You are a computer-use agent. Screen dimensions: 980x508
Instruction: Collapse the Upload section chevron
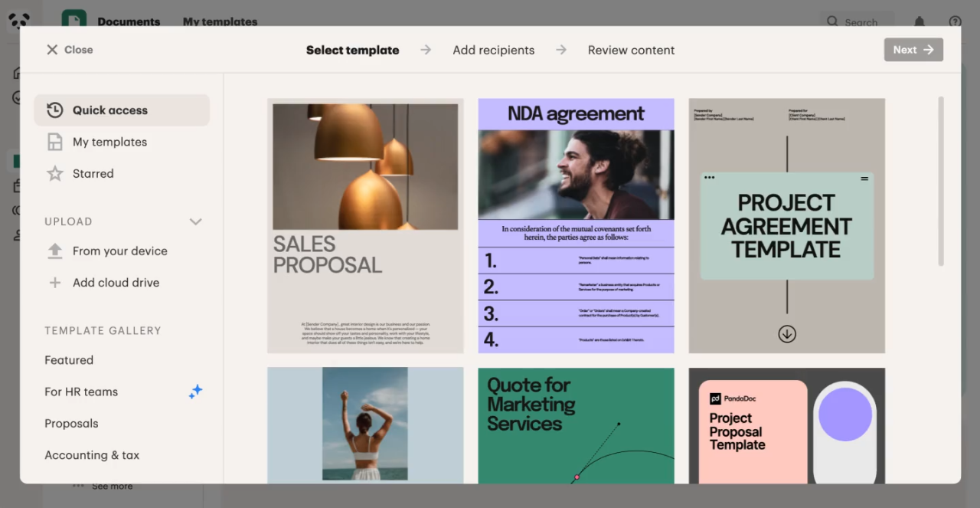tap(195, 221)
